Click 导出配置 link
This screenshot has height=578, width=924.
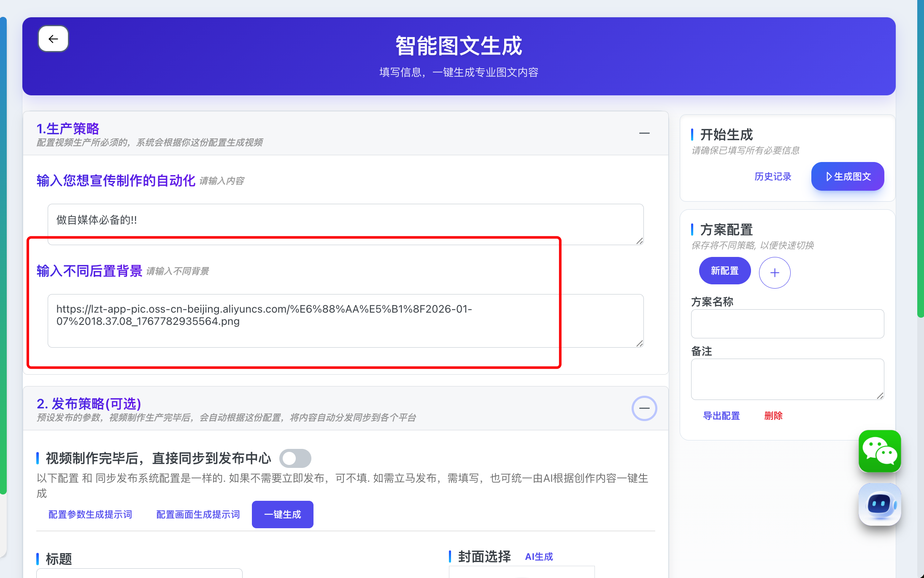coord(721,416)
